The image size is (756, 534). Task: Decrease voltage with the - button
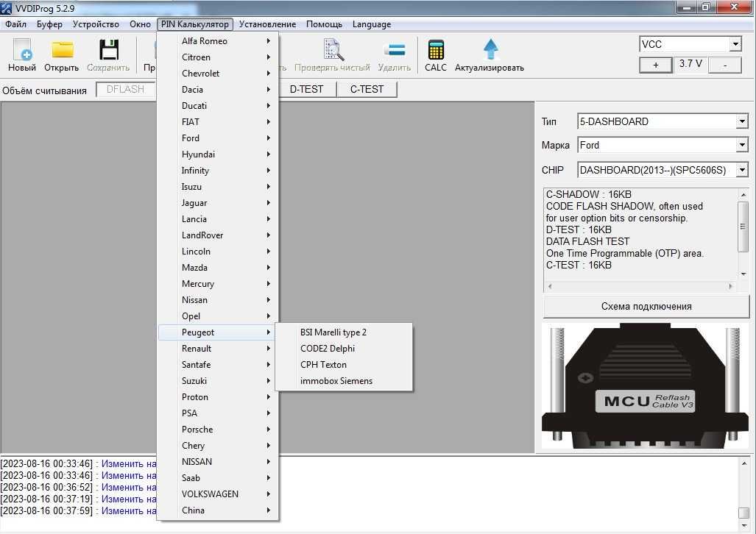tap(724, 65)
